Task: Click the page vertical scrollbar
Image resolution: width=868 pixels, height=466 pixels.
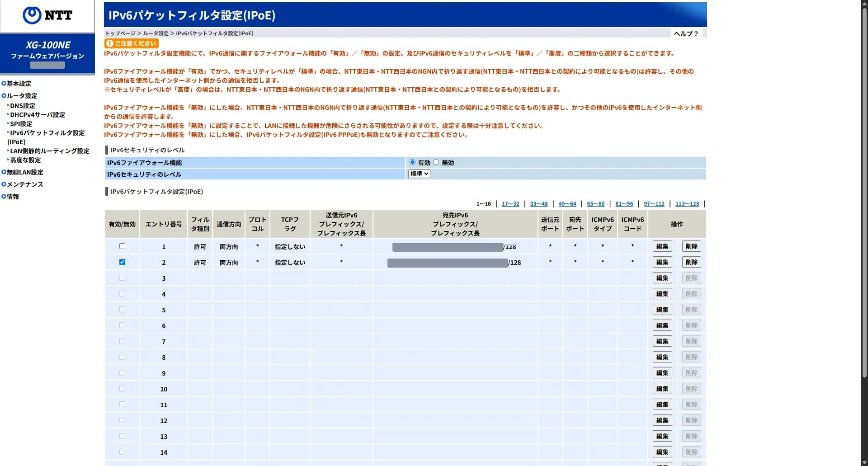Action: pos(864,192)
